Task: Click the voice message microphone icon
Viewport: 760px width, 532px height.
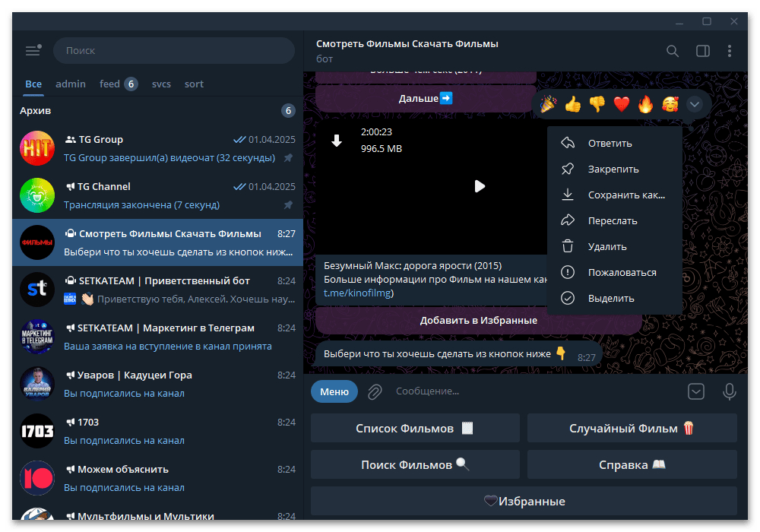Action: click(x=730, y=391)
